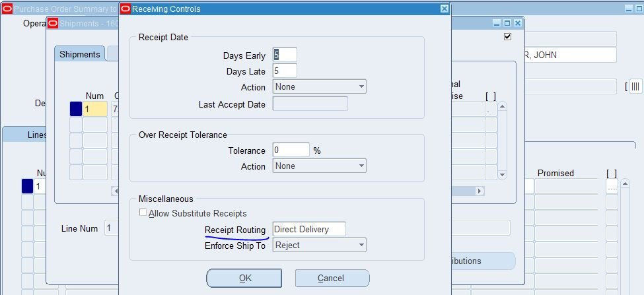Click the Receipt Date group label
Image resolution: width=644 pixels, height=295 pixels.
[163, 37]
